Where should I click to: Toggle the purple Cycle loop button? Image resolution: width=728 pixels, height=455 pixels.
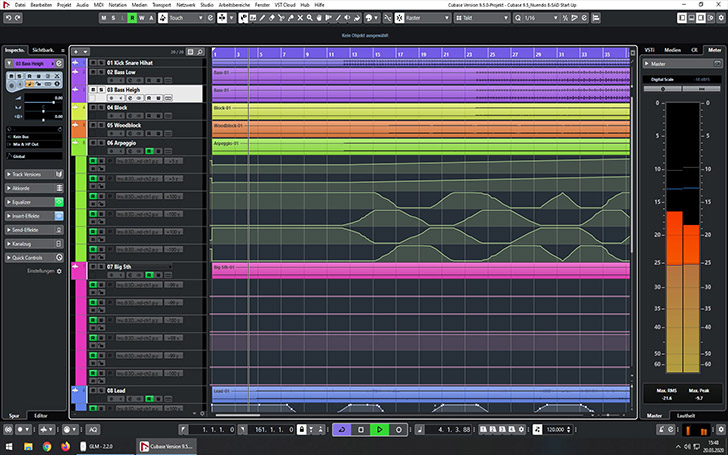(342, 429)
